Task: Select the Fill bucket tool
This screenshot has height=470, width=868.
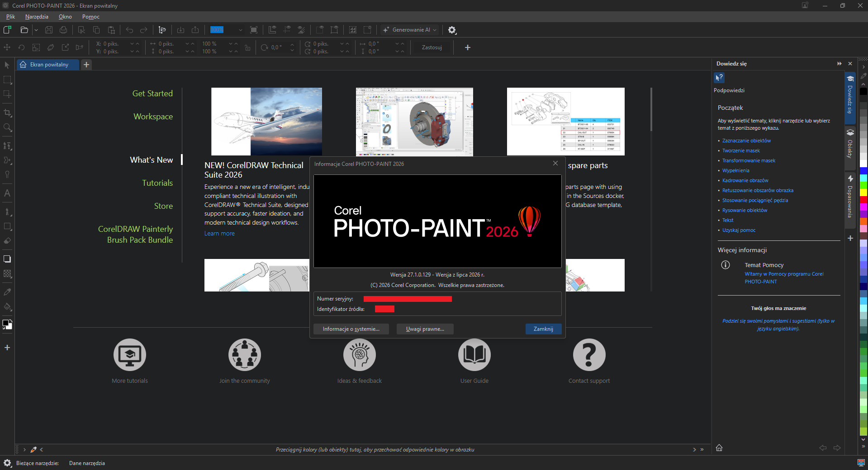Action: 7,307
